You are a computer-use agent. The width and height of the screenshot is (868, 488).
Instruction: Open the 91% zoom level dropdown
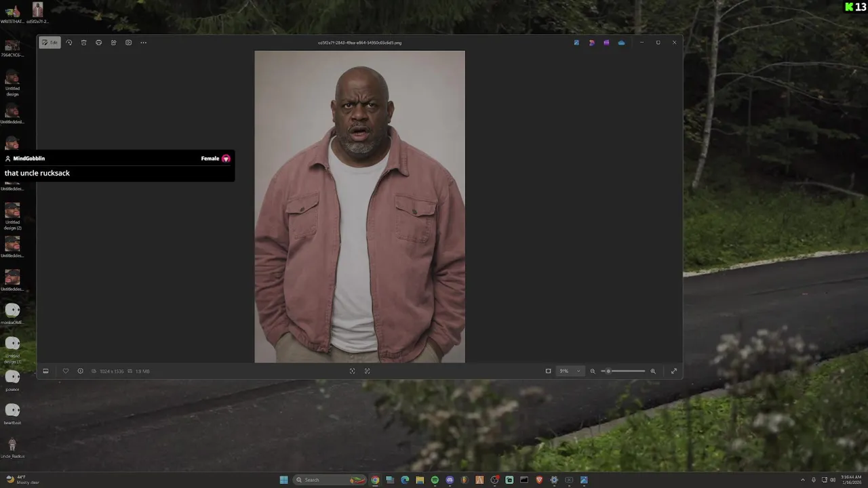tap(570, 371)
